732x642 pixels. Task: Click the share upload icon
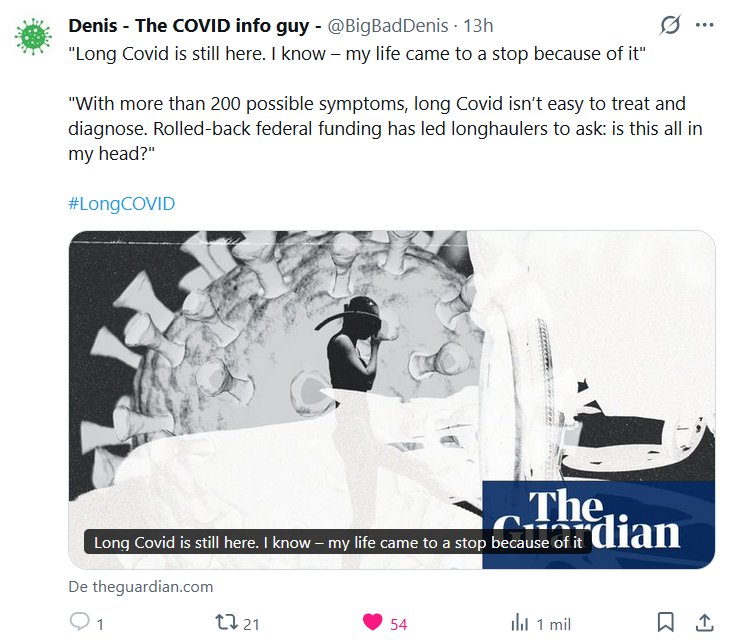(x=704, y=622)
